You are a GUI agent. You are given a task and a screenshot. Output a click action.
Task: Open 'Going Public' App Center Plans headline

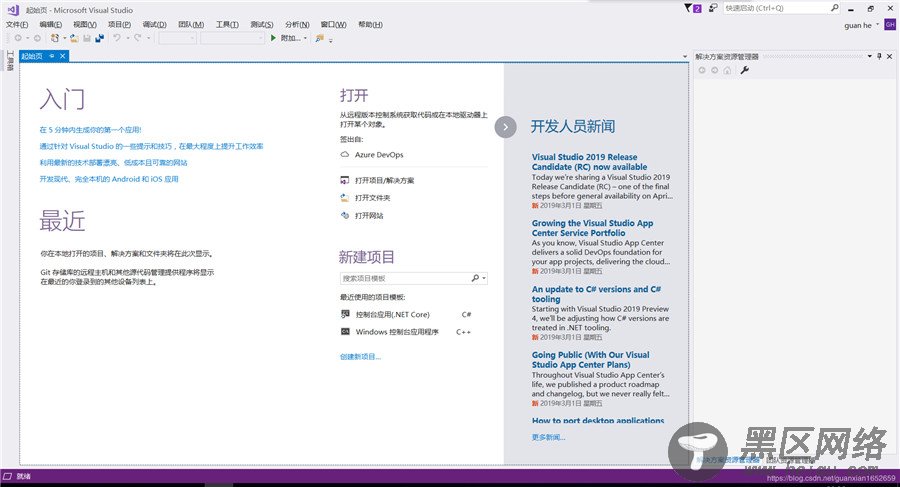tap(591, 360)
